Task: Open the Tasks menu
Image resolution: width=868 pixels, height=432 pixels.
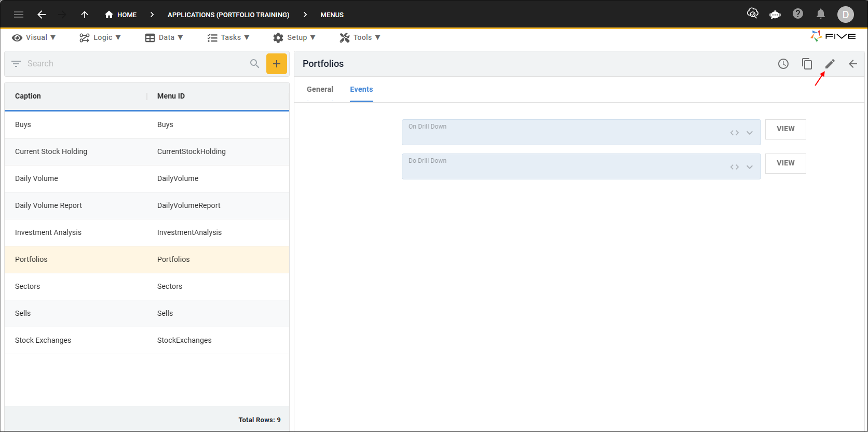Action: pyautogui.click(x=228, y=37)
